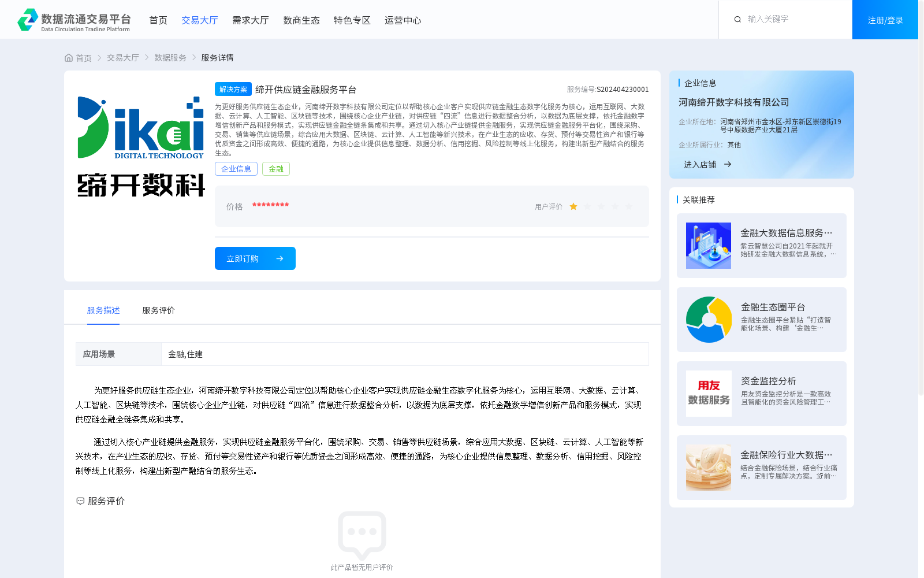Click the third rating star
Image resolution: width=924 pixels, height=578 pixels.
(x=601, y=206)
